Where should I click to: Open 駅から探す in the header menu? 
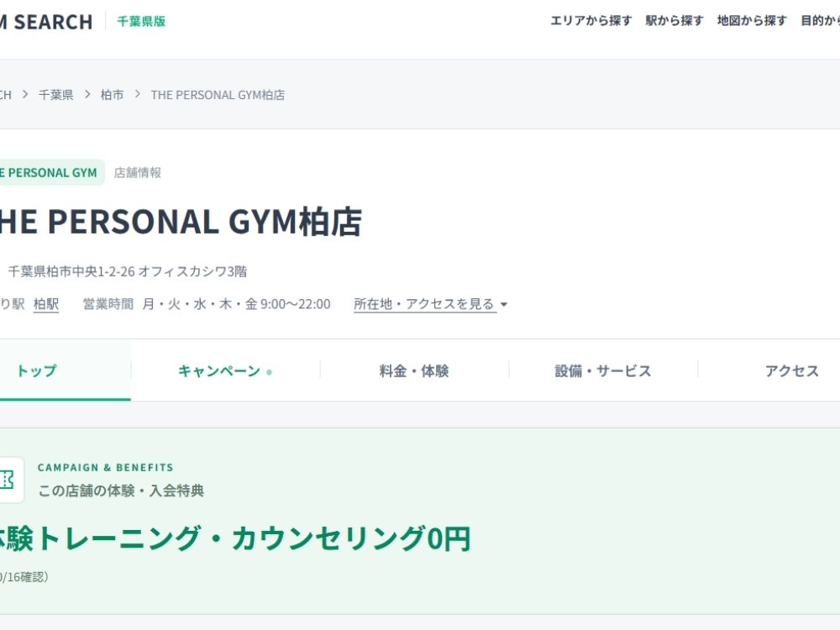click(675, 21)
